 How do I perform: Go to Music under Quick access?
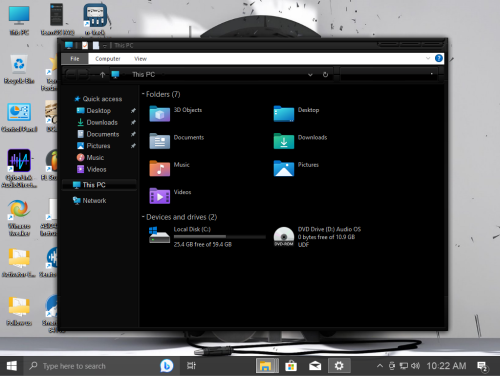point(95,158)
